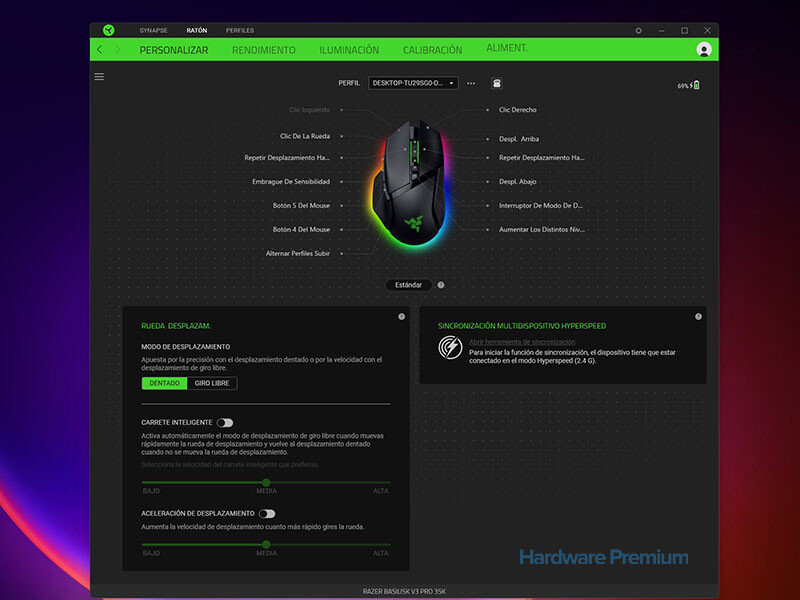This screenshot has width=800, height=600.
Task: Toggle the Carrete Inteligente switch
Action: [x=225, y=422]
